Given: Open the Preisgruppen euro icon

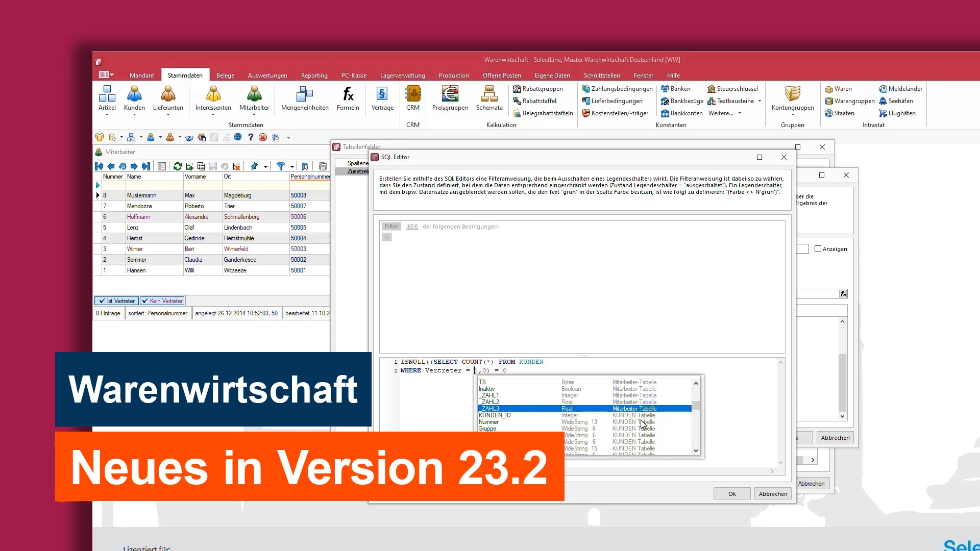Looking at the screenshot, I should (450, 94).
